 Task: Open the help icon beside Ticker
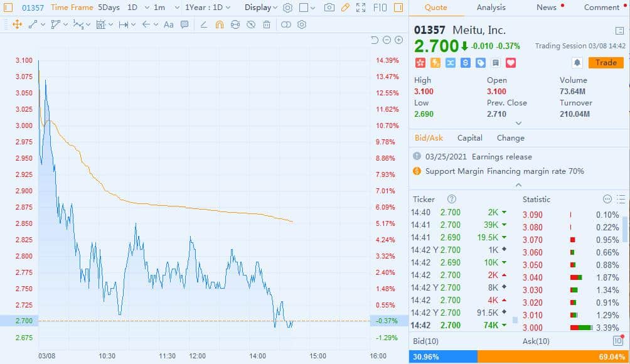(x=451, y=199)
